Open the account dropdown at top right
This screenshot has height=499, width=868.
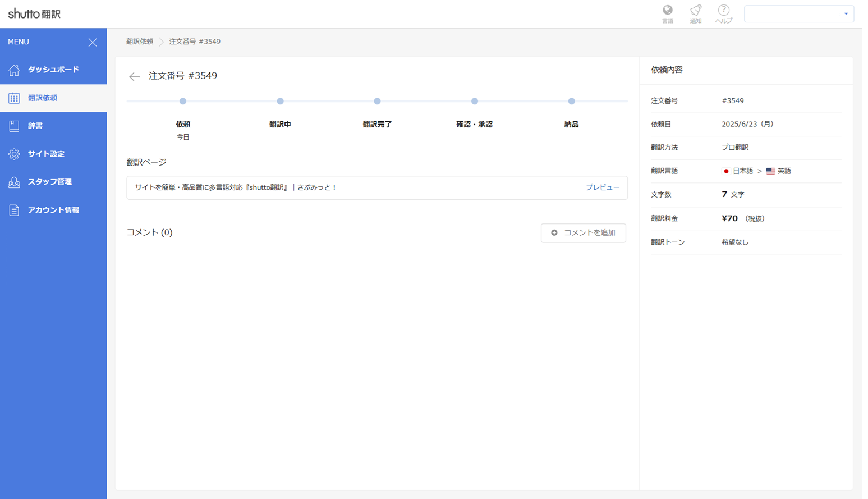pos(798,13)
